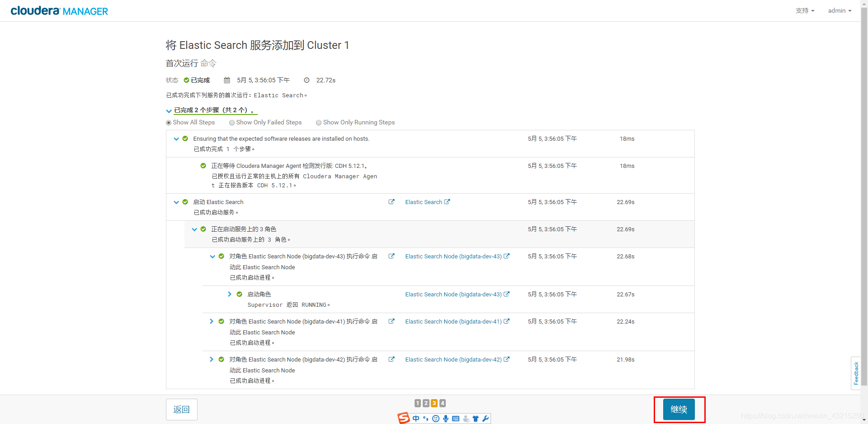868x424 pixels.
Task: Click the green check on the Cloudera Manager Agent step
Action: (203, 166)
